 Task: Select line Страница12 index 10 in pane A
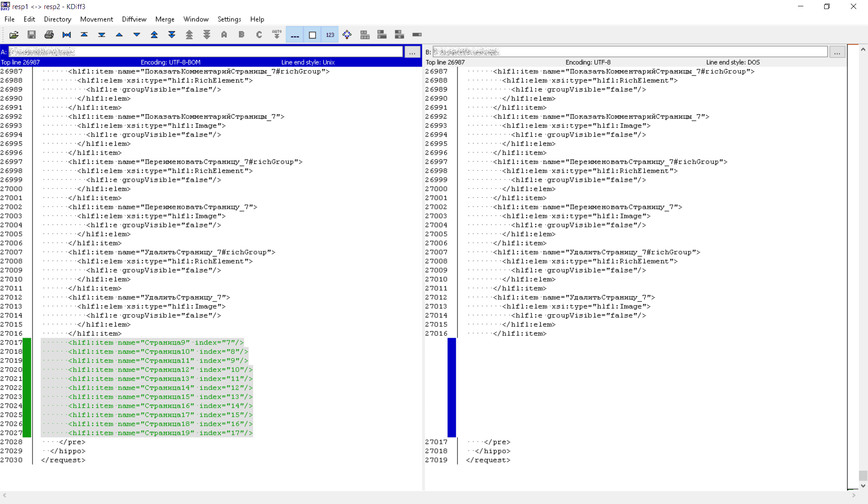pyautogui.click(x=147, y=370)
